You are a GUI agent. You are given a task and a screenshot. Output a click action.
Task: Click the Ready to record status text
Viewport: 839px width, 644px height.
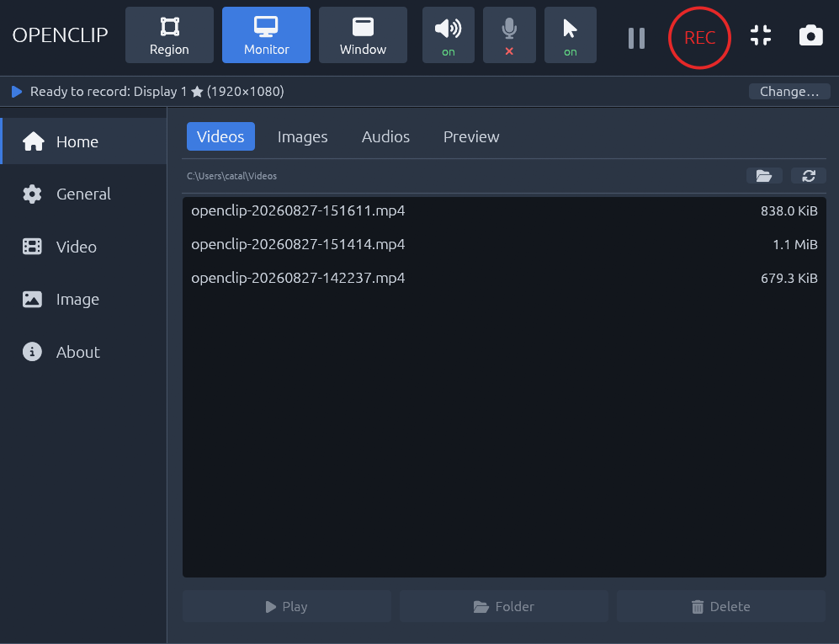[157, 92]
